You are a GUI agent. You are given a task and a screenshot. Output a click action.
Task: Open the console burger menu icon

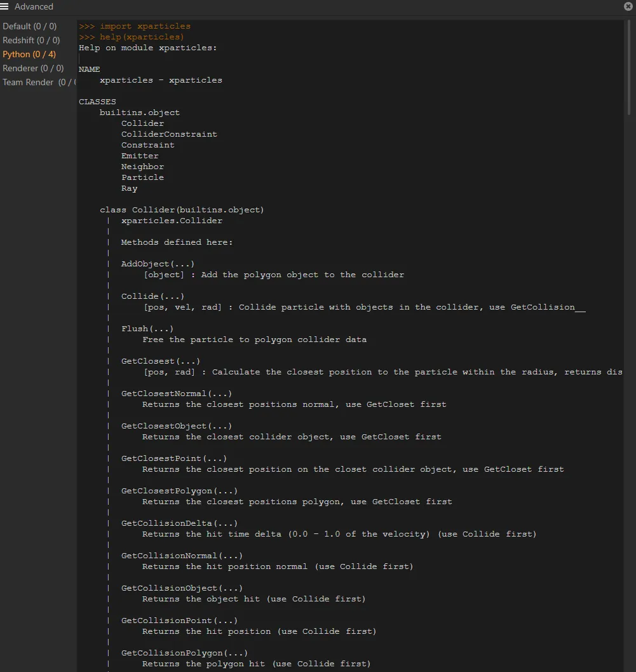[5, 6]
